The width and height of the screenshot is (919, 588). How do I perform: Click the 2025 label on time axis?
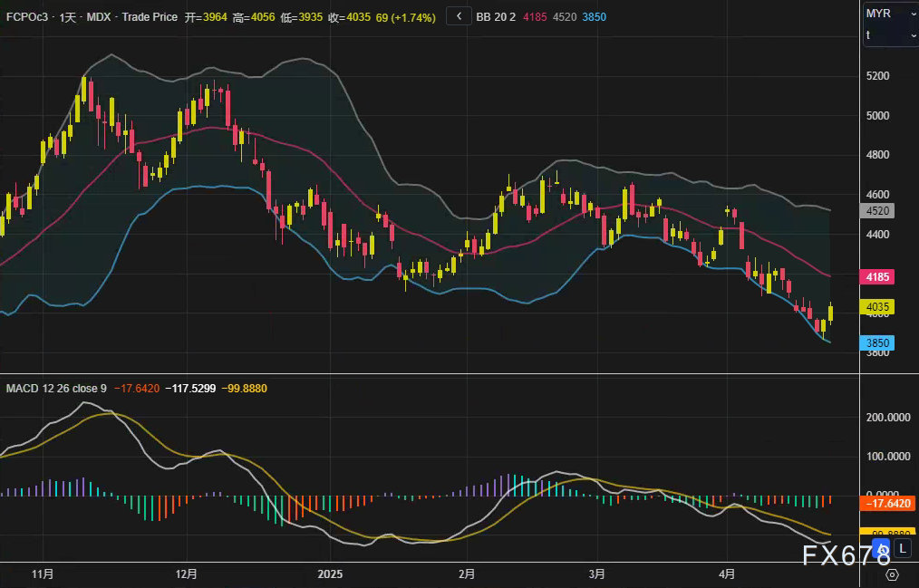point(330,574)
